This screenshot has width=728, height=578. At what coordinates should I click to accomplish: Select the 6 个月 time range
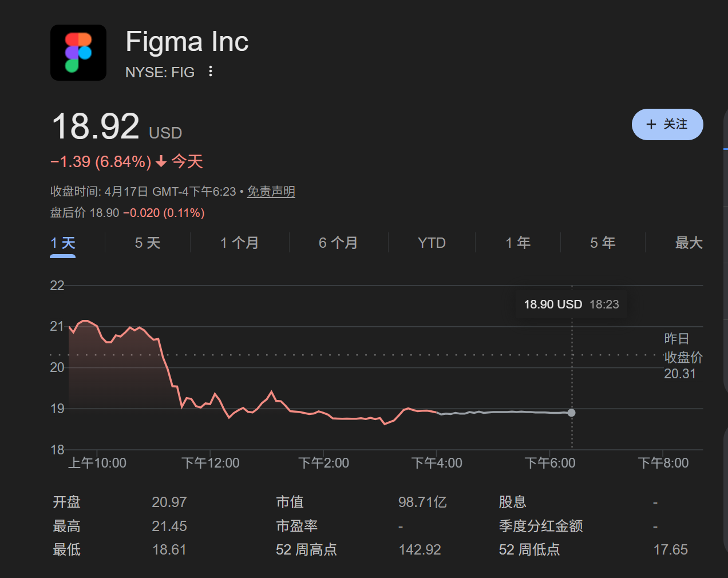(x=338, y=243)
